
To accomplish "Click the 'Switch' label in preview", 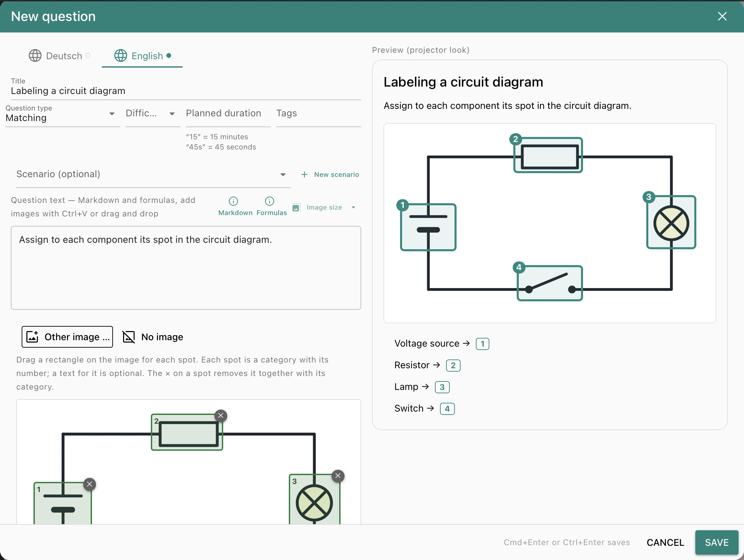I will [x=409, y=409].
